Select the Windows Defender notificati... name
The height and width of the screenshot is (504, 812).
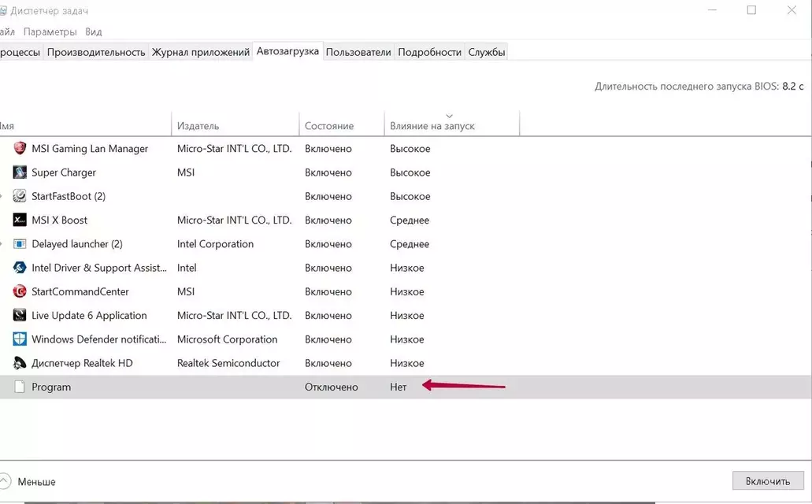pyautogui.click(x=99, y=339)
